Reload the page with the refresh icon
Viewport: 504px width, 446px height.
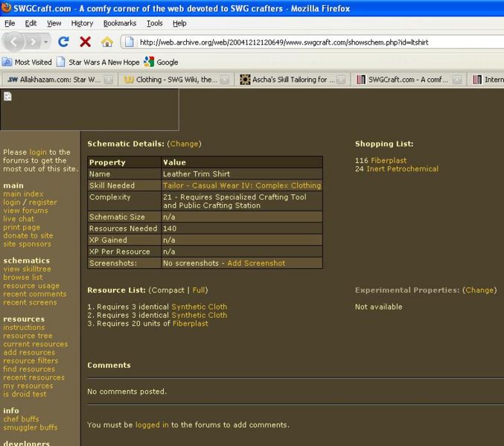(63, 42)
